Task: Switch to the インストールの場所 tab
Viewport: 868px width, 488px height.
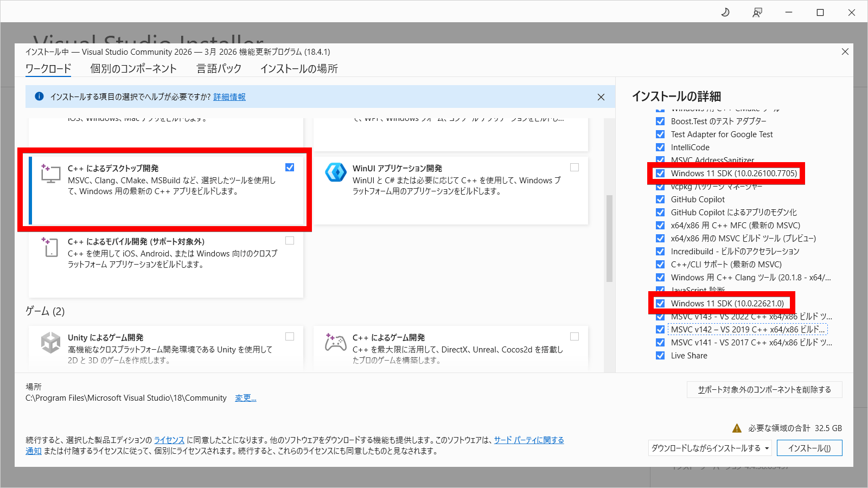Action: pos(299,69)
